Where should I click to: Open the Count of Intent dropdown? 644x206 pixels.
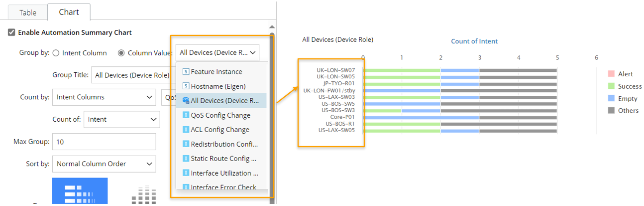(x=122, y=120)
